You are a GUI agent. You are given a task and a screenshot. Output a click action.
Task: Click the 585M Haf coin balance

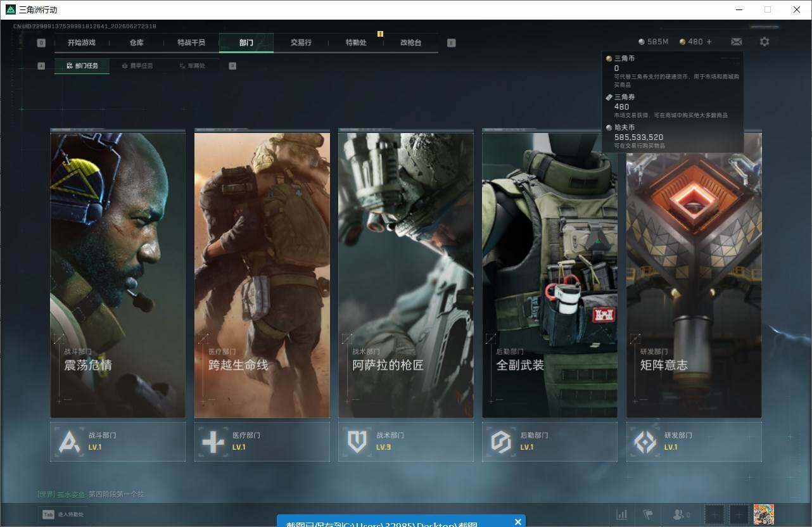point(654,42)
